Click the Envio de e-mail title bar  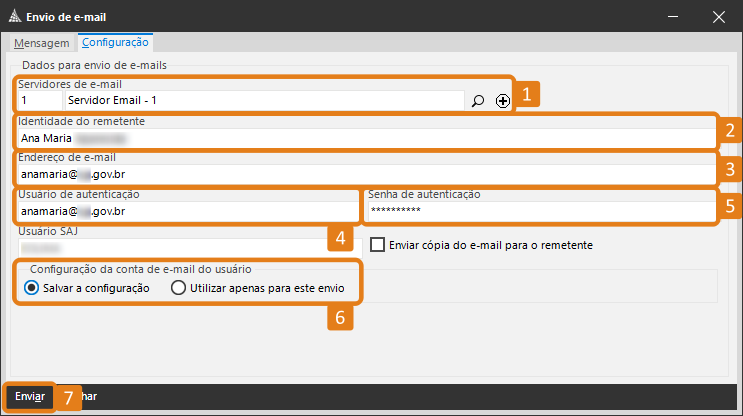coord(300,16)
